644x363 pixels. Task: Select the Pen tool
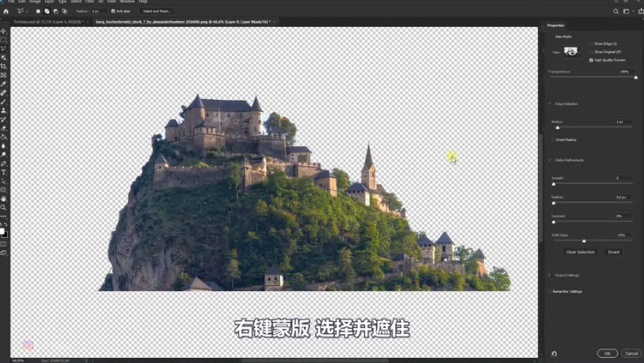(x=3, y=164)
